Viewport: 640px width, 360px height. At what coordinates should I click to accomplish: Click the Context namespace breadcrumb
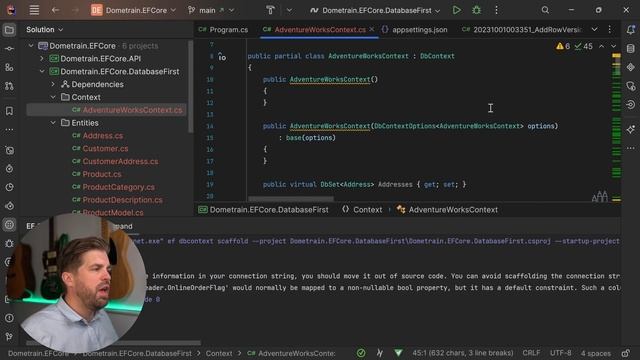click(x=362, y=210)
